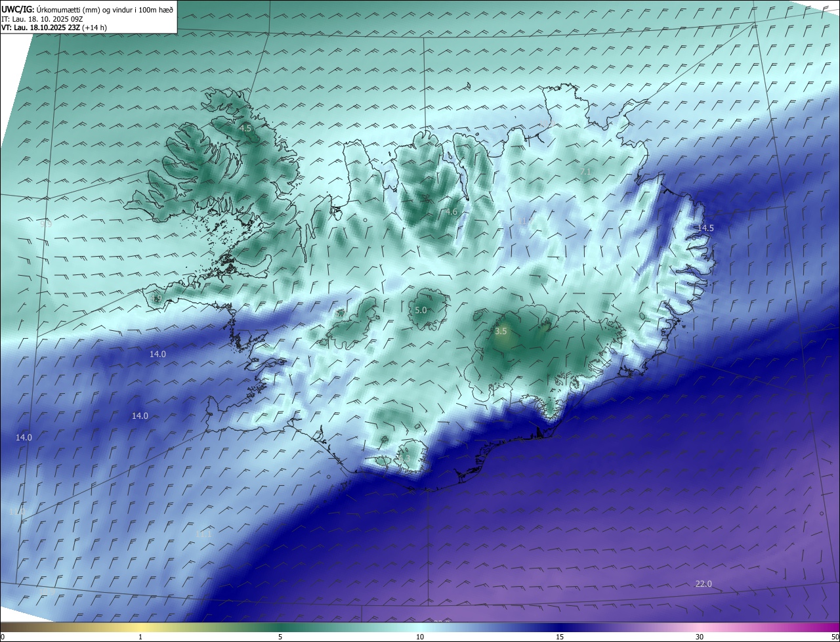Click the color scale tick label 15
Viewport: 840px width, 642px height.
coord(560,637)
